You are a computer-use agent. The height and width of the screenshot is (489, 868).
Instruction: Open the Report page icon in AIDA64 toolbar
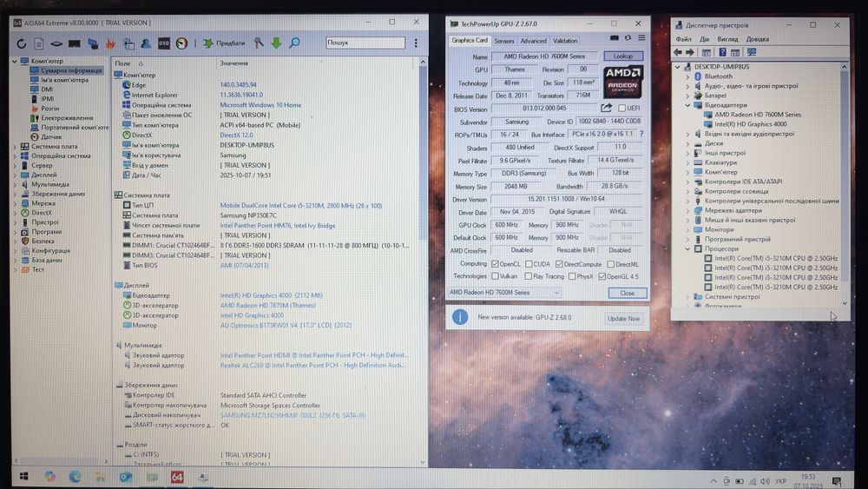pyautogui.click(x=39, y=43)
